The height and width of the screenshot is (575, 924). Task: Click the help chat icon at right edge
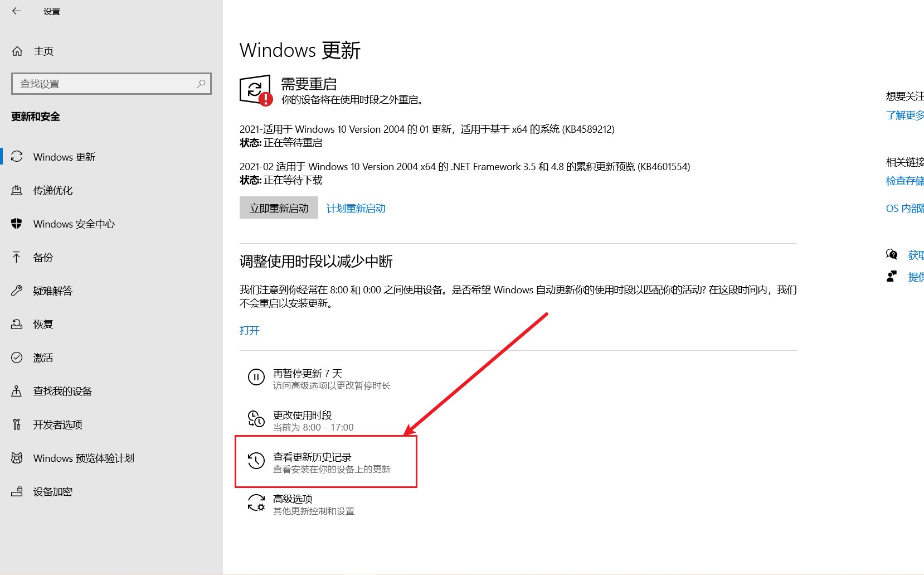click(x=892, y=255)
